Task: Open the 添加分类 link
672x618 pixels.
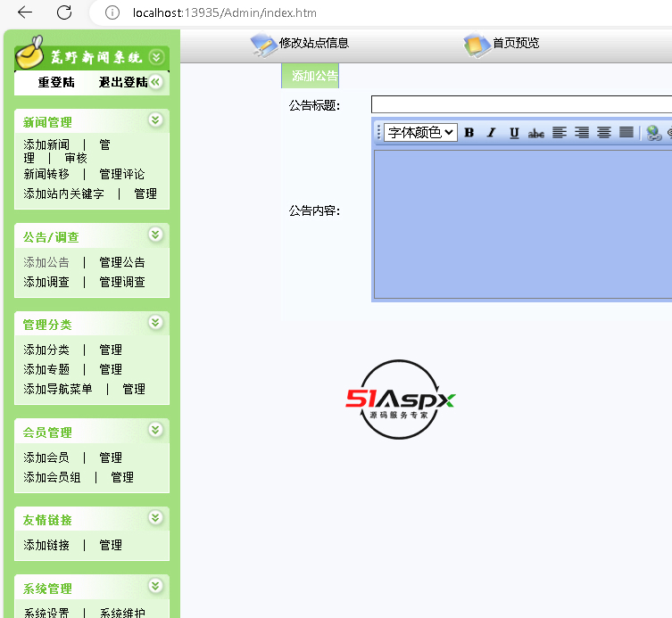Action: (46, 350)
